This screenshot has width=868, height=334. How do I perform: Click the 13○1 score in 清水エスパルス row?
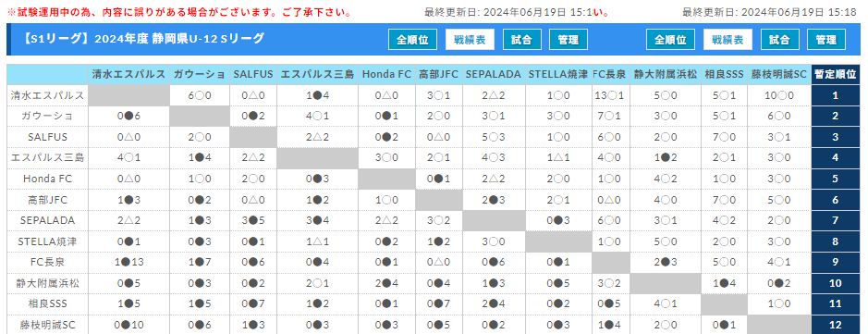coord(609,95)
